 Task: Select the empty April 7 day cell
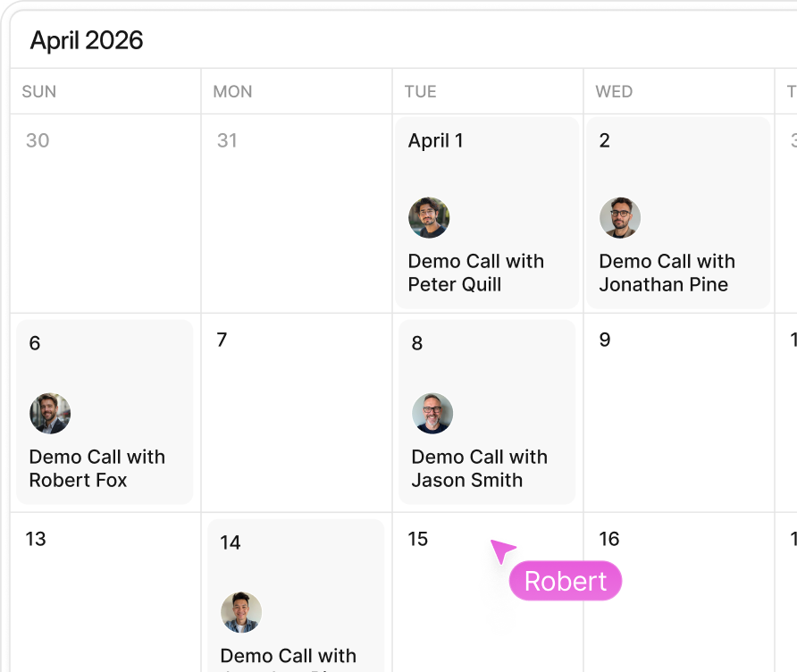[x=297, y=413]
